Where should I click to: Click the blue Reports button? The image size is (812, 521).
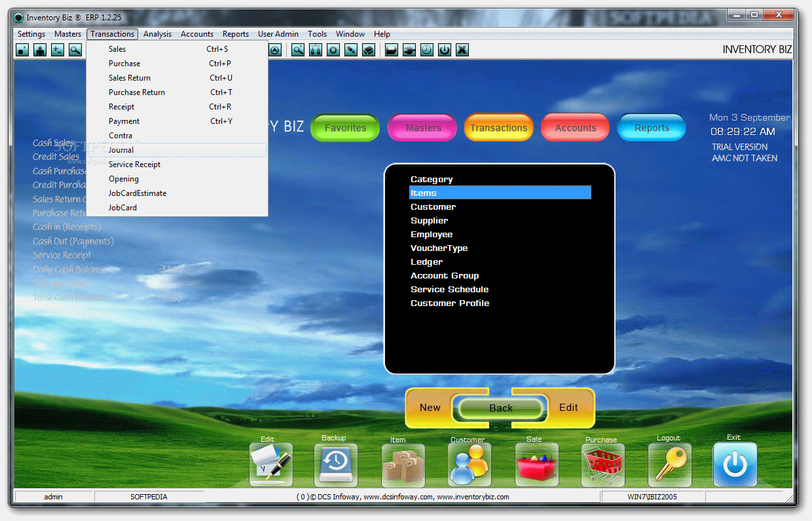pos(652,128)
